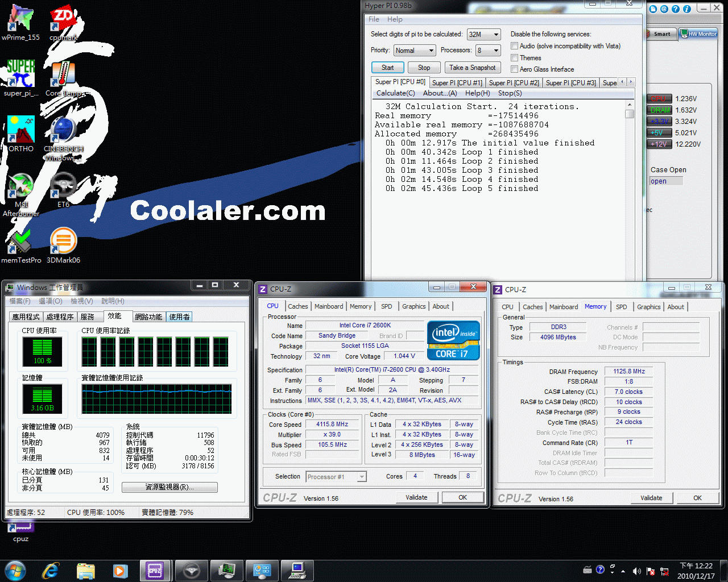The width and height of the screenshot is (728, 582).
Task: Click the email @ icon in monitor utility
Action: [x=664, y=9]
